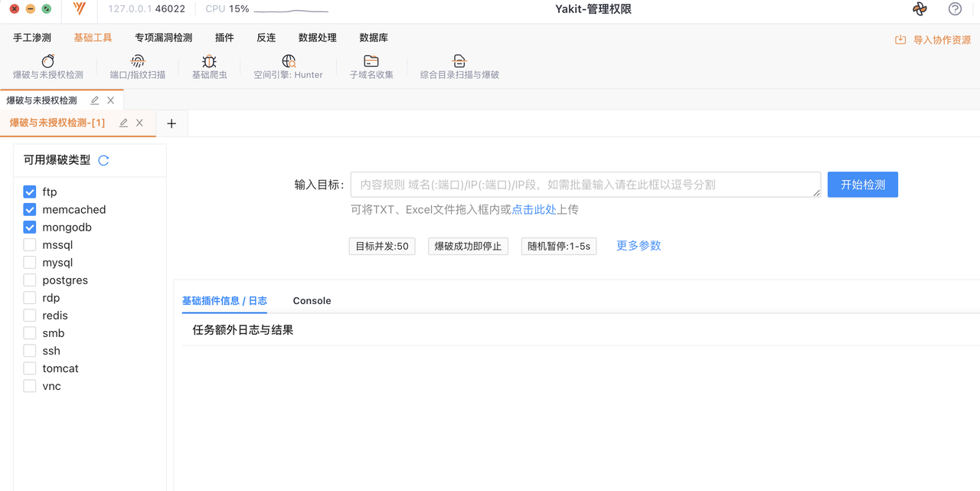Click the 点击此处 upload link

[534, 210]
